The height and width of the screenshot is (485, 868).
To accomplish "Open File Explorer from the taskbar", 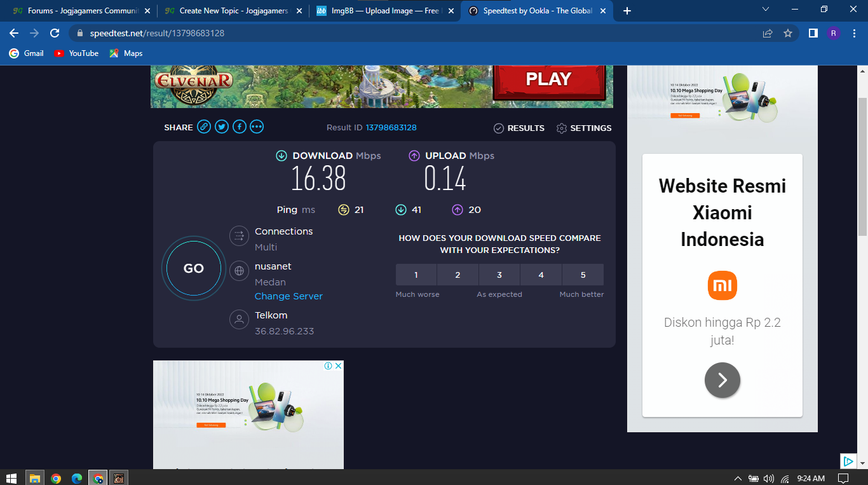I will coord(34,478).
